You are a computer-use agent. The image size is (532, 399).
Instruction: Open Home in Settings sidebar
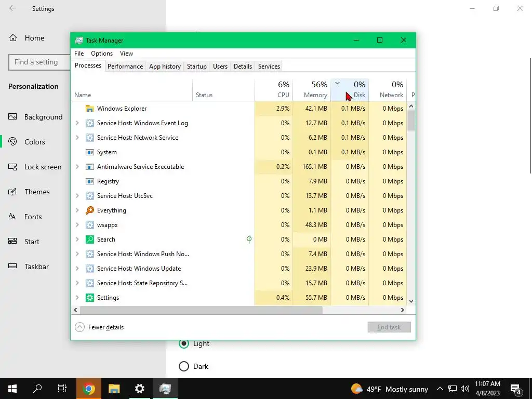[35, 38]
